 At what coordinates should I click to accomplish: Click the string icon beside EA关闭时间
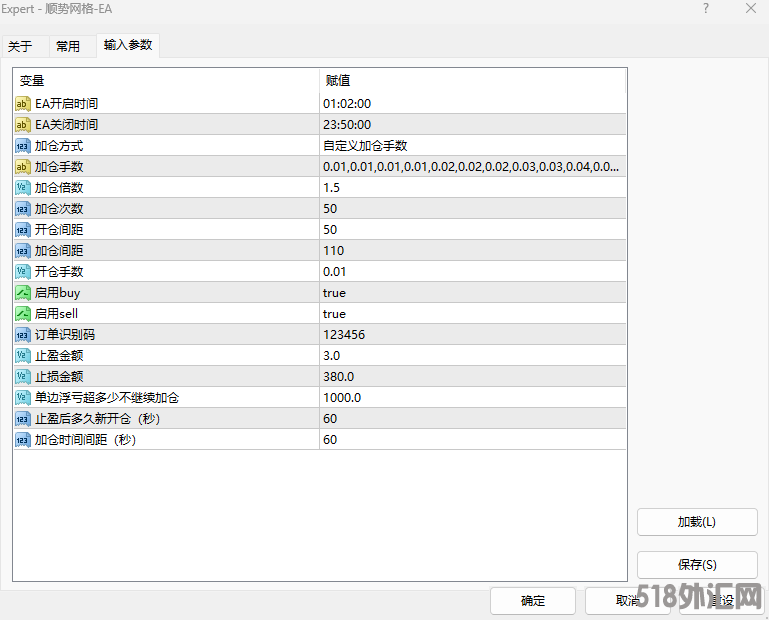pyautogui.click(x=23, y=125)
